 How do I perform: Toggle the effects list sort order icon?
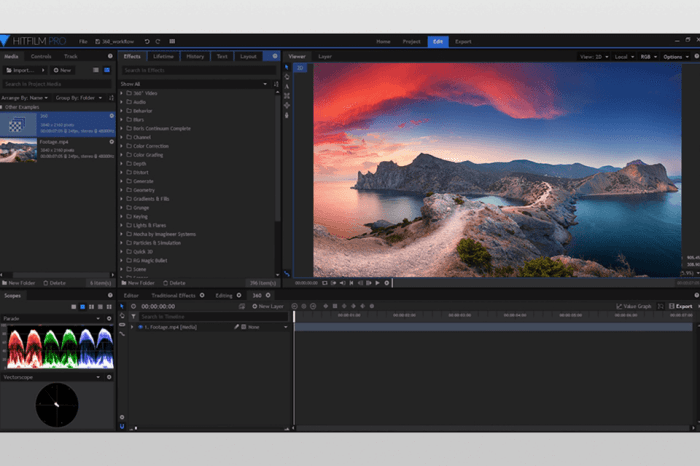(x=276, y=84)
